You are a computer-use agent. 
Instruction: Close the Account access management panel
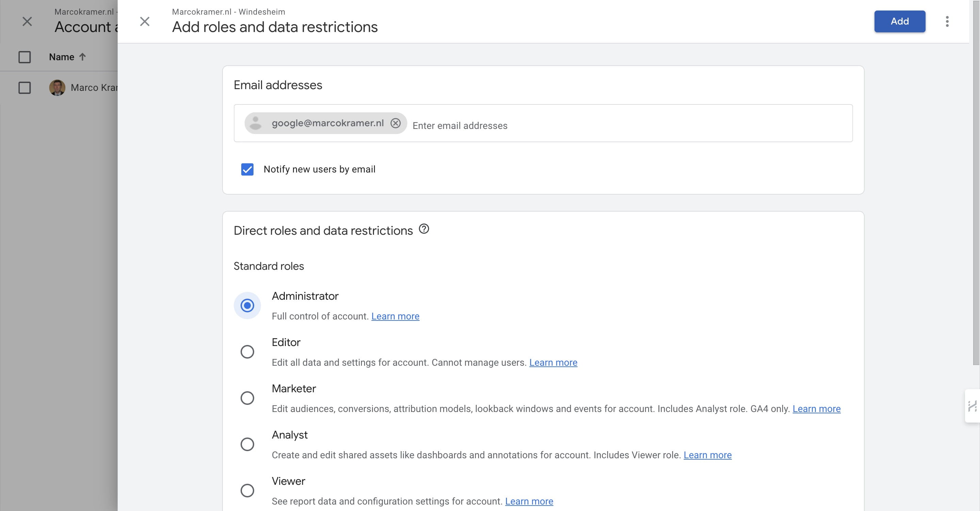click(x=27, y=21)
